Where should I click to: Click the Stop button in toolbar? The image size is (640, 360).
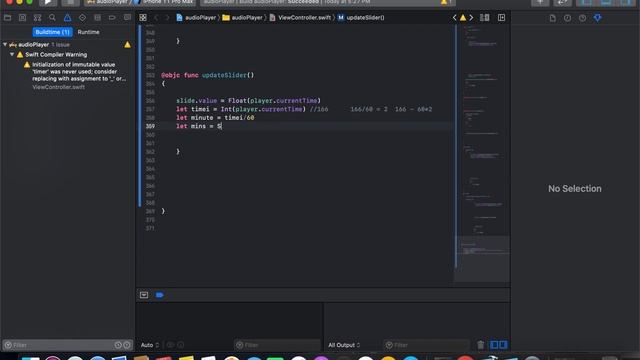click(x=71, y=2)
